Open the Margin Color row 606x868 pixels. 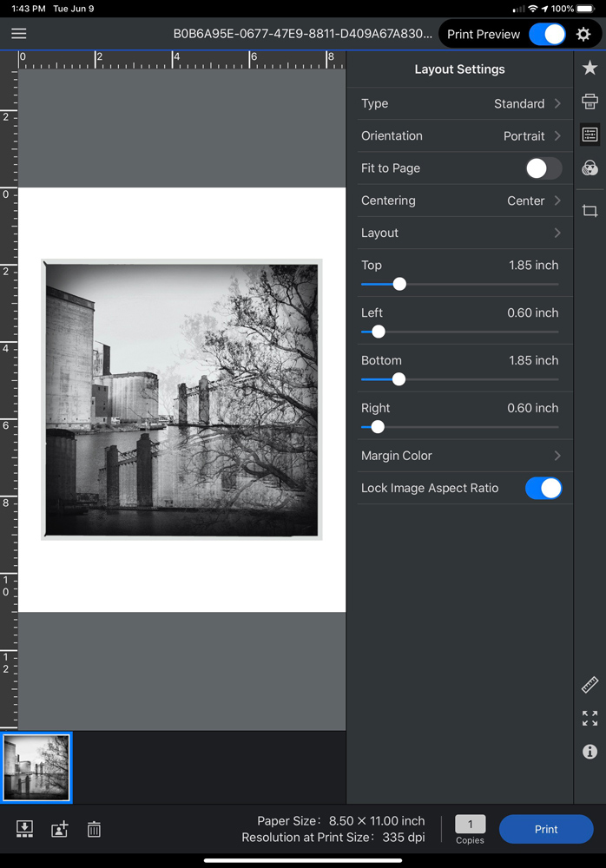coord(460,456)
